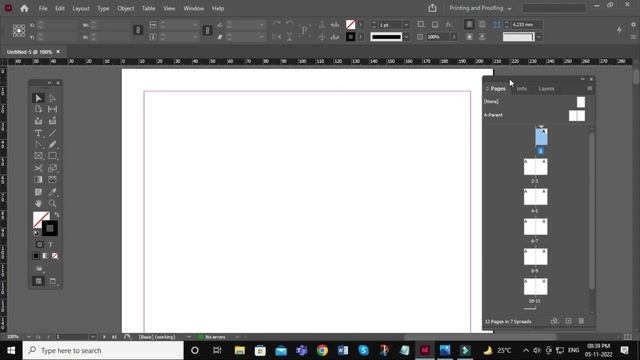Select the Pencil tool

(x=52, y=144)
